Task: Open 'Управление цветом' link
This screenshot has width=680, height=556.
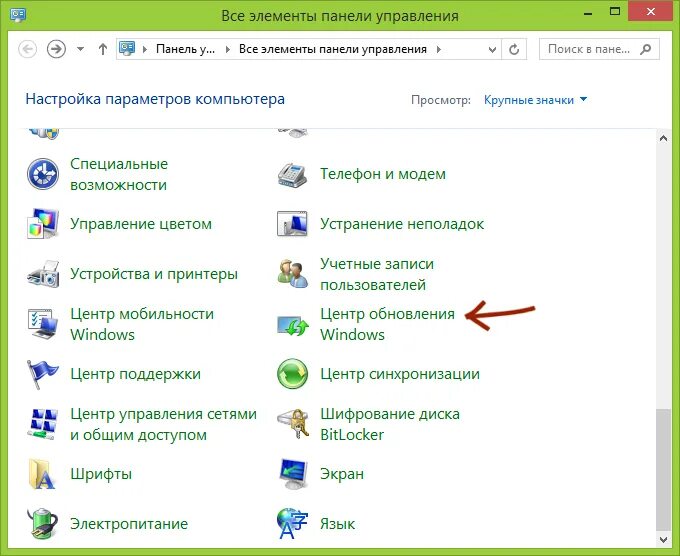Action: (x=141, y=224)
